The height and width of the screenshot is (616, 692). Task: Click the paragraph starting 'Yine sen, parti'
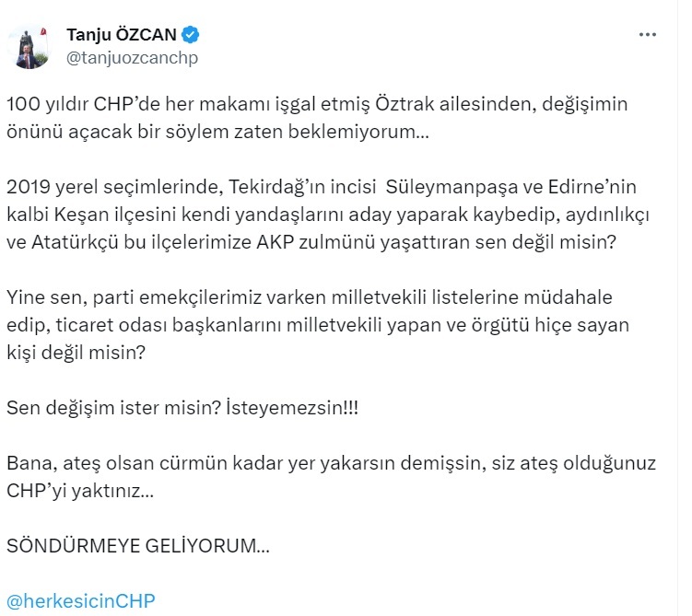point(318,324)
